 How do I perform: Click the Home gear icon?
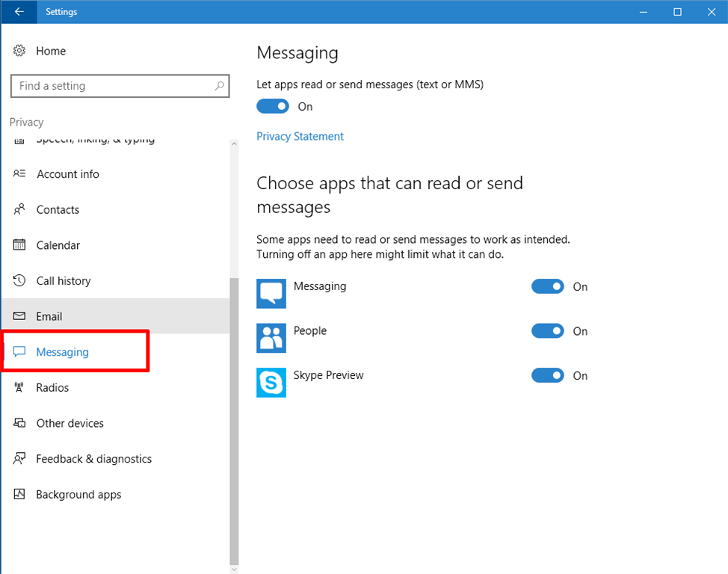point(19,51)
